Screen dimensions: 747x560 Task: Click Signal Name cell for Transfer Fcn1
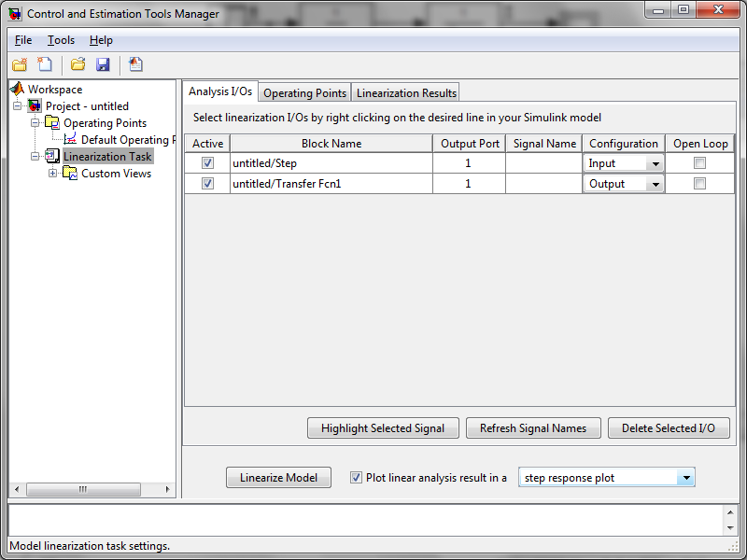coord(544,183)
